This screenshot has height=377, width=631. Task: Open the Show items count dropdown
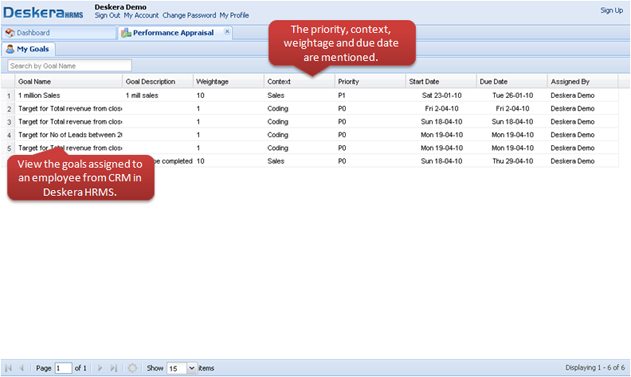pyautogui.click(x=192, y=368)
